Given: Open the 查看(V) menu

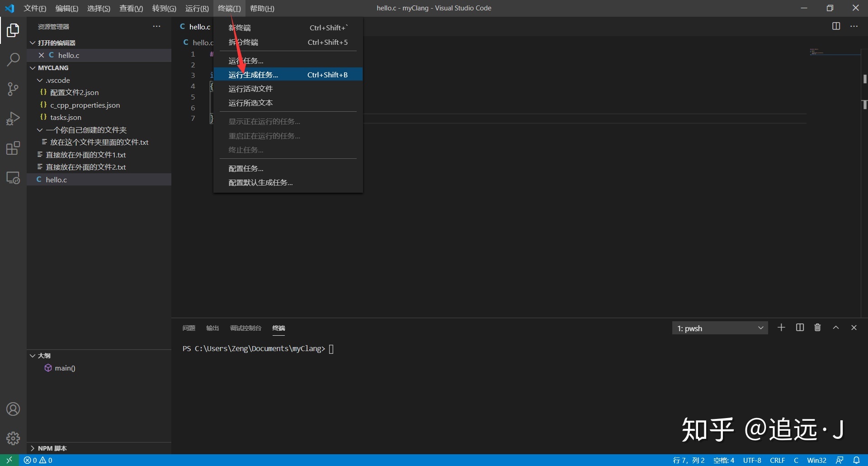Looking at the screenshot, I should point(131,8).
